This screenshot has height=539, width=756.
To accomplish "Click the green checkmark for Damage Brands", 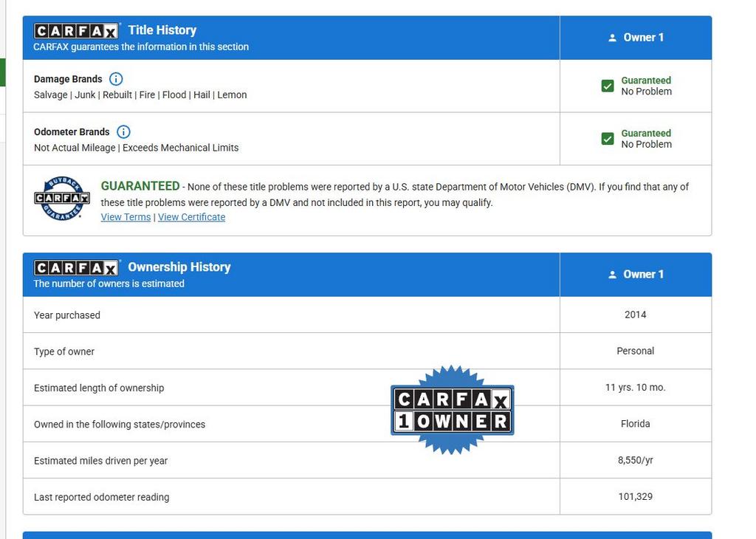I will (608, 86).
